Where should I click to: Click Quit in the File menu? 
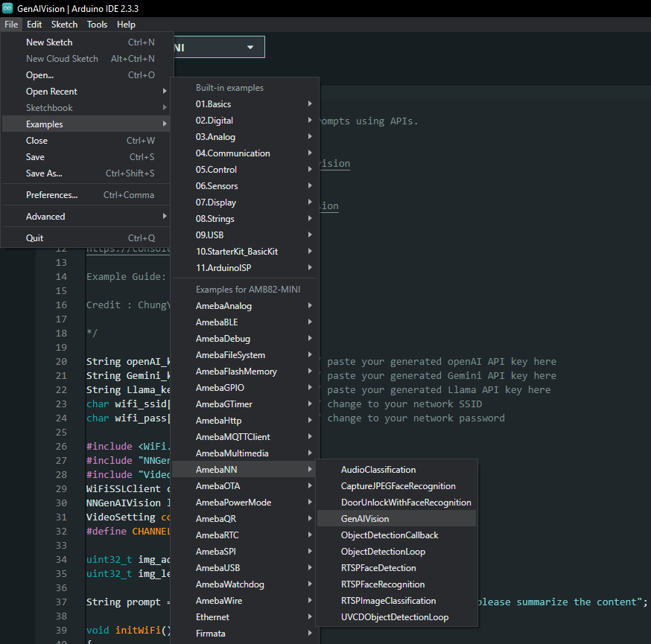point(35,238)
